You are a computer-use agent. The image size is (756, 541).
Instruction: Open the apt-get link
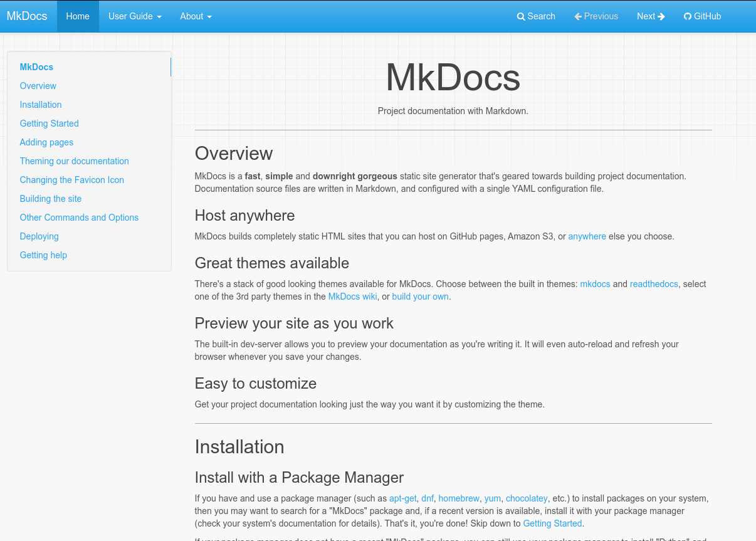coord(403,498)
